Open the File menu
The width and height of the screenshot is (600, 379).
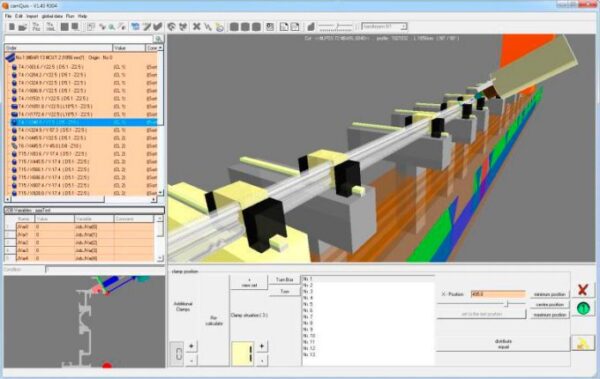[x=8, y=16]
